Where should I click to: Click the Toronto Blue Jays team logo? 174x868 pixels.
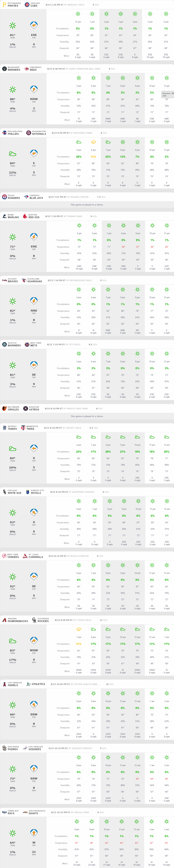(26, 197)
